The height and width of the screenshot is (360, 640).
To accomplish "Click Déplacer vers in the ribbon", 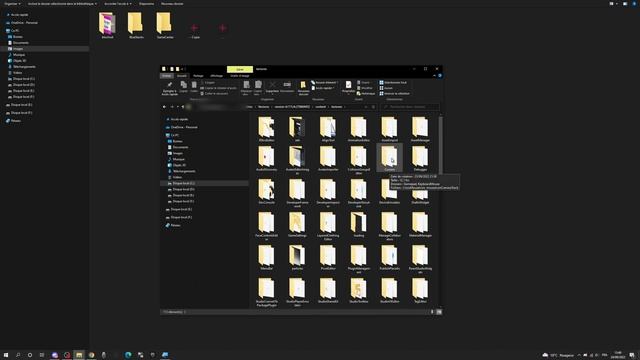I will click(246, 88).
